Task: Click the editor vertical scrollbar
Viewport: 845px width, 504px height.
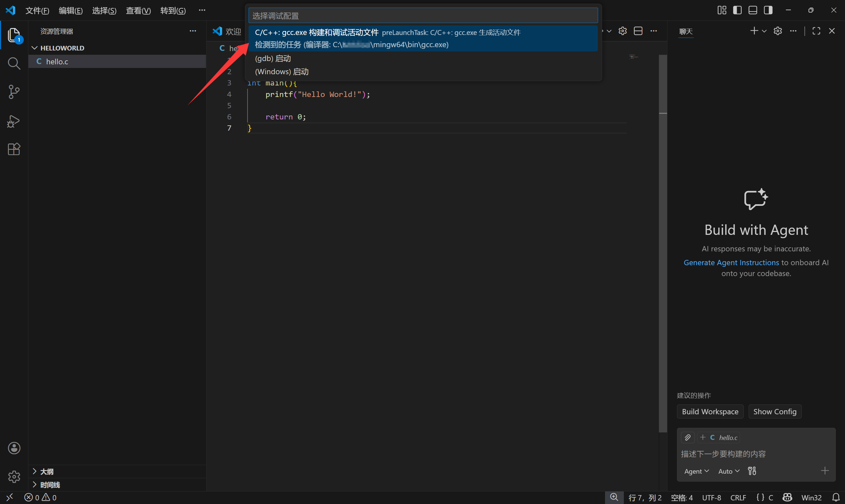Action: pos(663,243)
